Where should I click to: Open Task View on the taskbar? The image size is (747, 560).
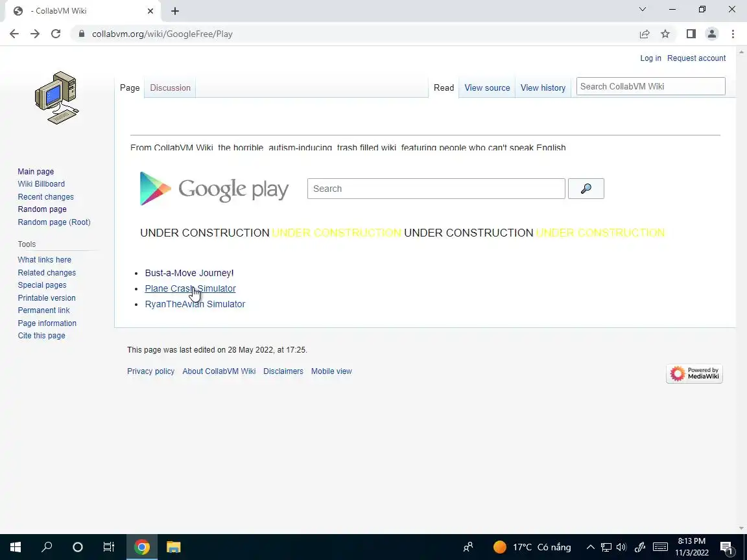pyautogui.click(x=109, y=547)
